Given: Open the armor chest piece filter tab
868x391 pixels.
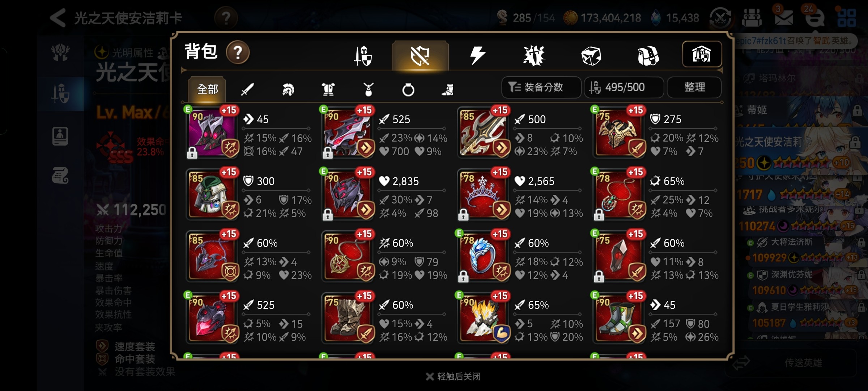Looking at the screenshot, I should [x=328, y=89].
